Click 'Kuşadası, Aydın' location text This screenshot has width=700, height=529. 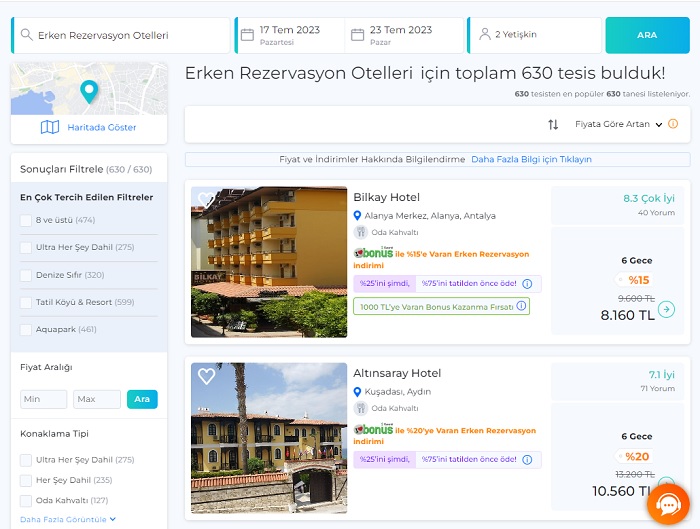(398, 392)
